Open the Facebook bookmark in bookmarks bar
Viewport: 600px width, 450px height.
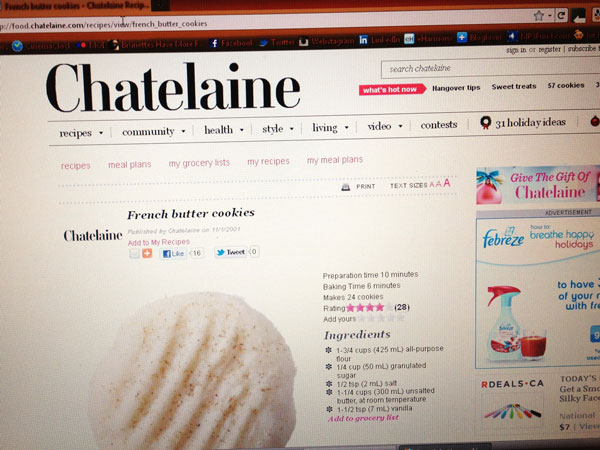click(x=231, y=43)
